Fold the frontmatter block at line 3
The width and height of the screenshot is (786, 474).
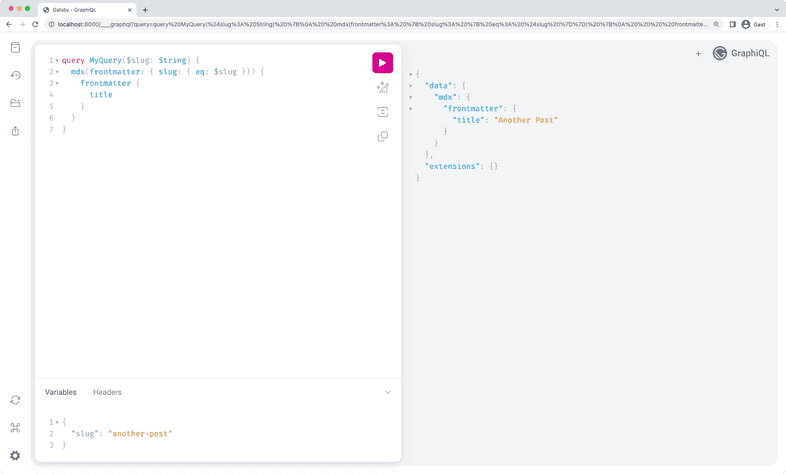click(57, 84)
